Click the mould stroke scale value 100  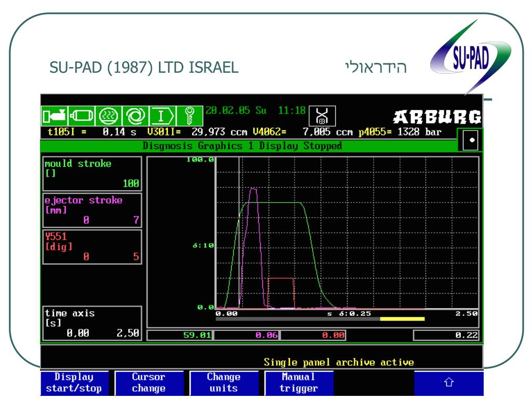click(x=130, y=183)
